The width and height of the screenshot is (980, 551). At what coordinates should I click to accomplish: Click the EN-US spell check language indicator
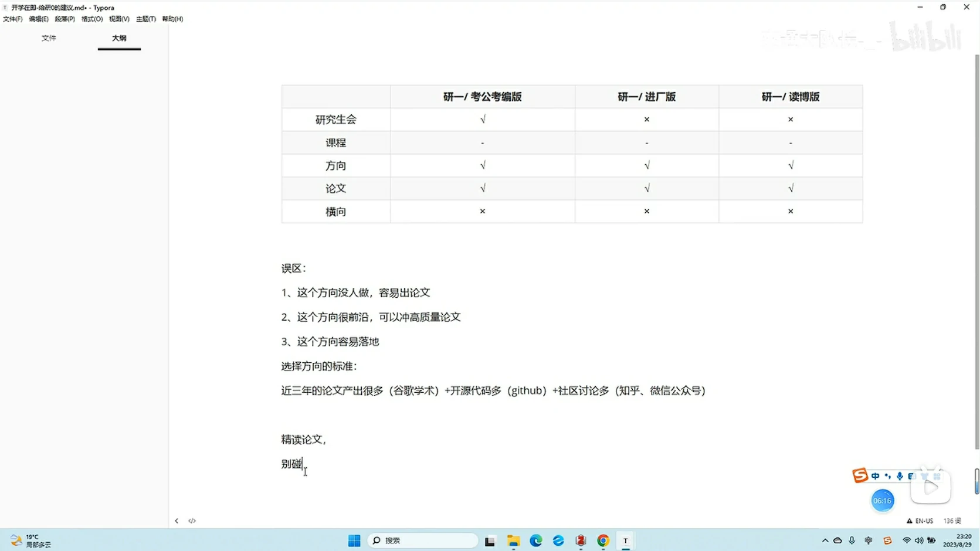[x=920, y=521]
